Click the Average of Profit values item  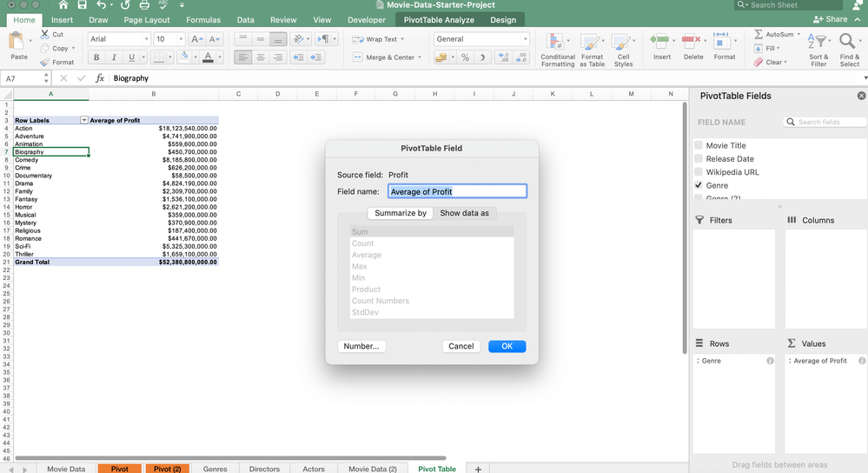[x=820, y=361]
